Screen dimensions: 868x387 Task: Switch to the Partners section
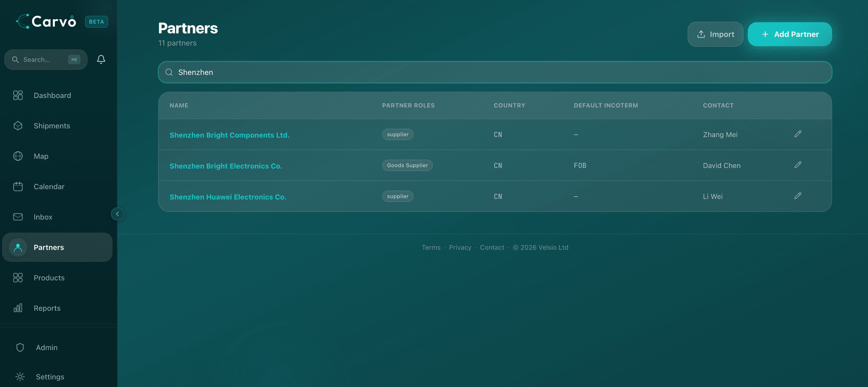point(49,247)
